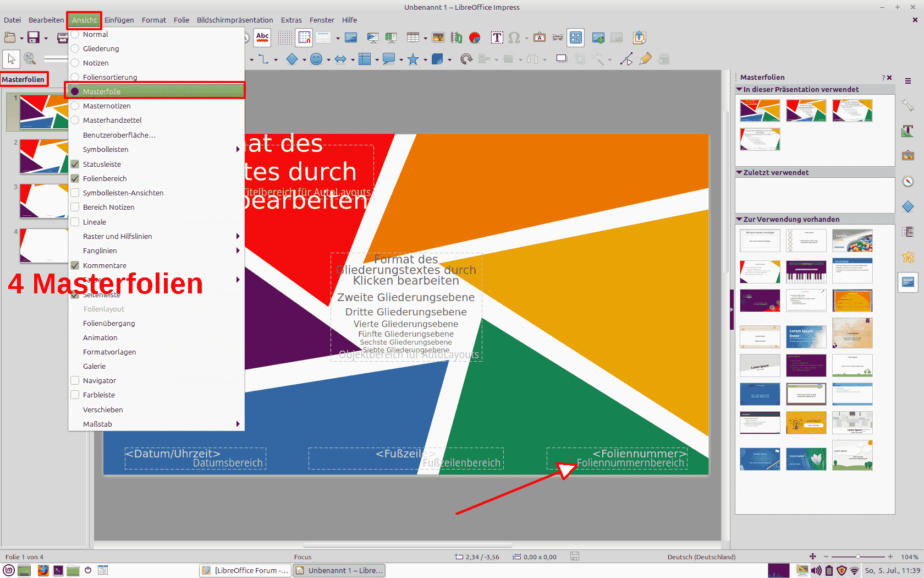Open sidebar Properties wrench icon
The width and height of the screenshot is (924, 578).
[x=908, y=105]
